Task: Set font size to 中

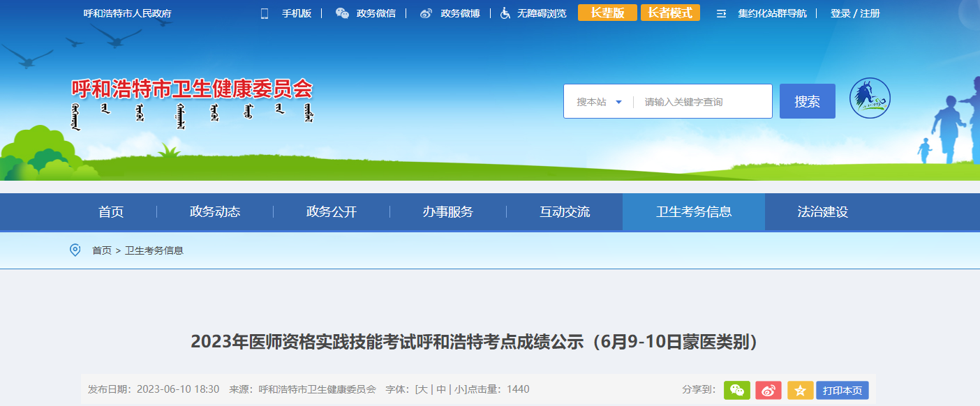Action: [x=441, y=389]
